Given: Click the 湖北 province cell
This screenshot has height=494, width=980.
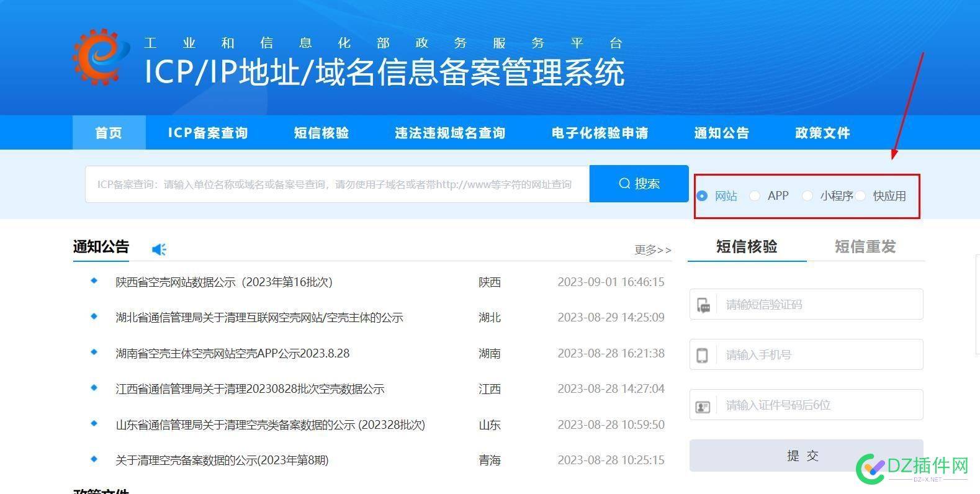Looking at the screenshot, I should [490, 317].
